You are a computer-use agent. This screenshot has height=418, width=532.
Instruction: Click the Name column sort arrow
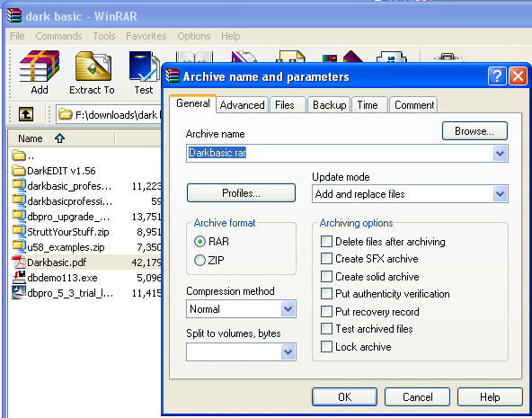[x=59, y=138]
